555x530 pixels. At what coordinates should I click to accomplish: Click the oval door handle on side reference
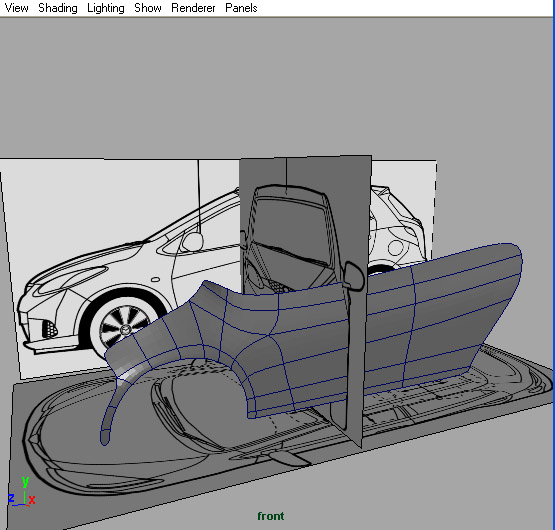coord(155,280)
